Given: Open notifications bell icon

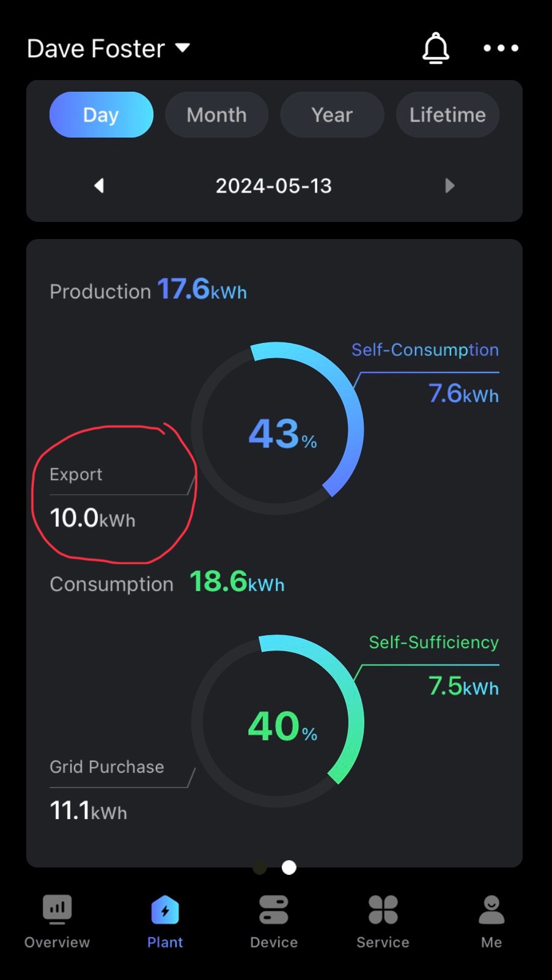Looking at the screenshot, I should coord(435,48).
